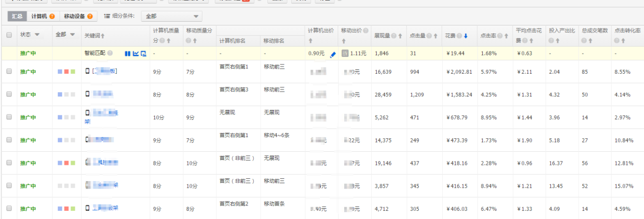Image resolution: width=644 pixels, height=219 pixels.
Task: Check the row with spend ¥406.03
Action: [x=9, y=208]
